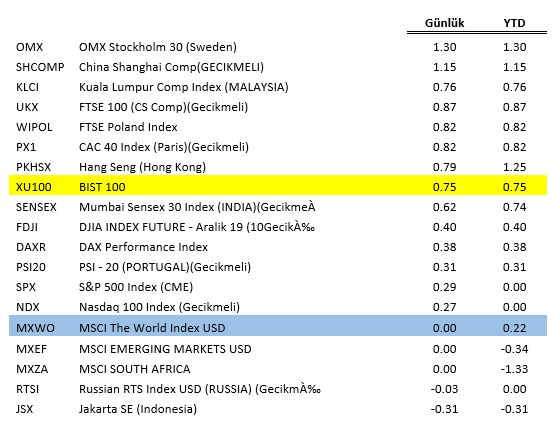Viewport: 553px width, 436px height.
Task: Select the Günlük value 0.82 for PX1
Action: (444, 147)
